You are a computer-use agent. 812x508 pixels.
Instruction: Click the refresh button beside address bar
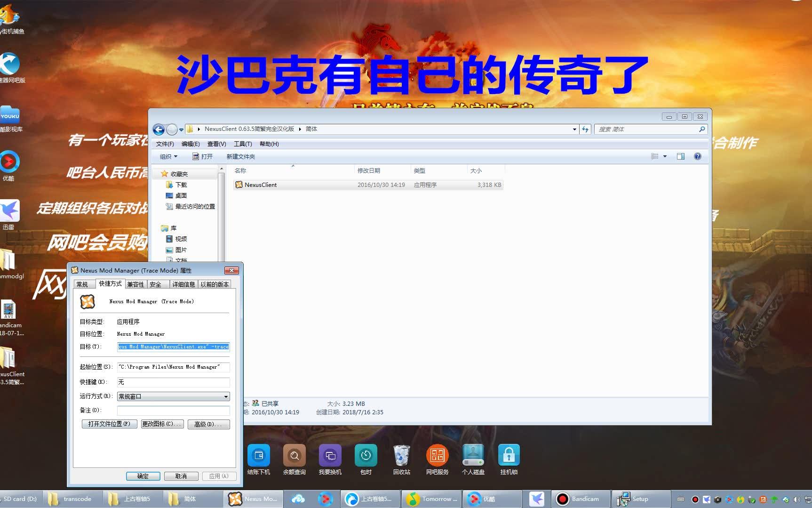[585, 129]
